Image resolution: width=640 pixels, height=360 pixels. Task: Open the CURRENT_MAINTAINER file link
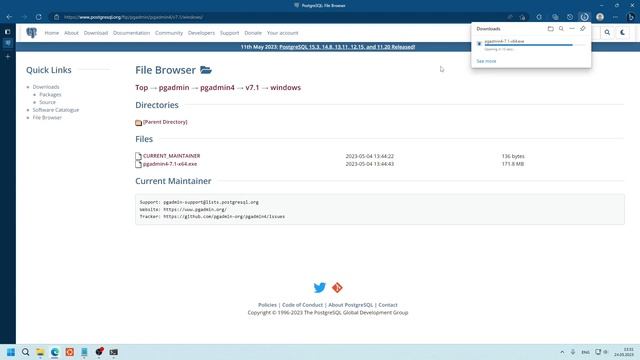pos(171,156)
